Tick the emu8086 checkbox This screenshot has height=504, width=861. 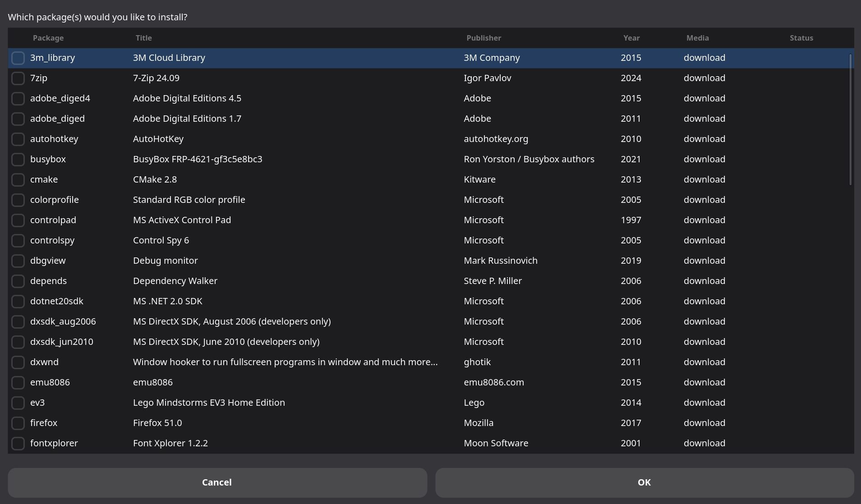18,383
